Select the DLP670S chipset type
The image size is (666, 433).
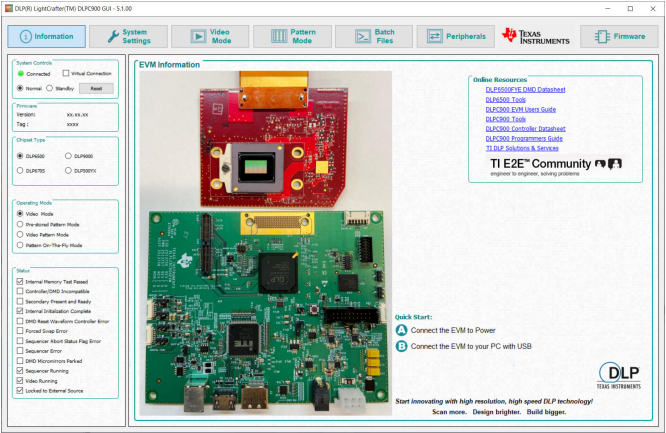20,170
